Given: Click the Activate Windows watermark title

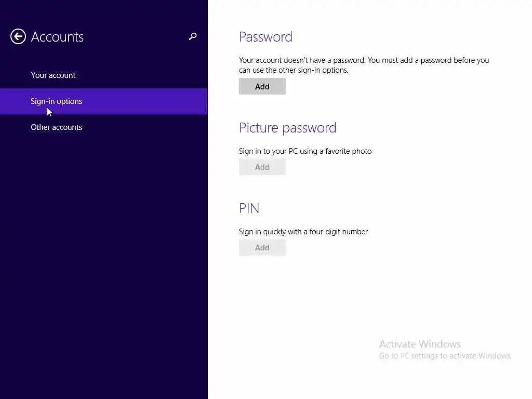Looking at the screenshot, I should (420, 344).
